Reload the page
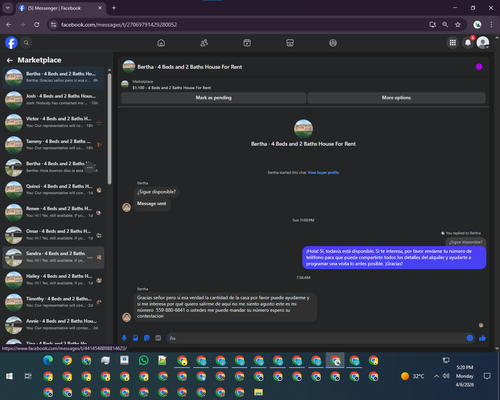The image size is (500, 400). click(37, 25)
